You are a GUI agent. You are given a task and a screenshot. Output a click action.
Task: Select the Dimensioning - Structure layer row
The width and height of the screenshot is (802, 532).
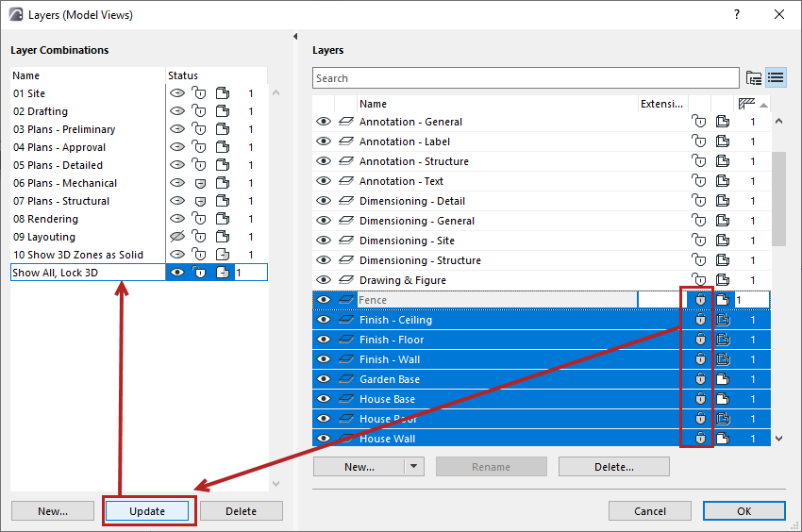click(542, 260)
